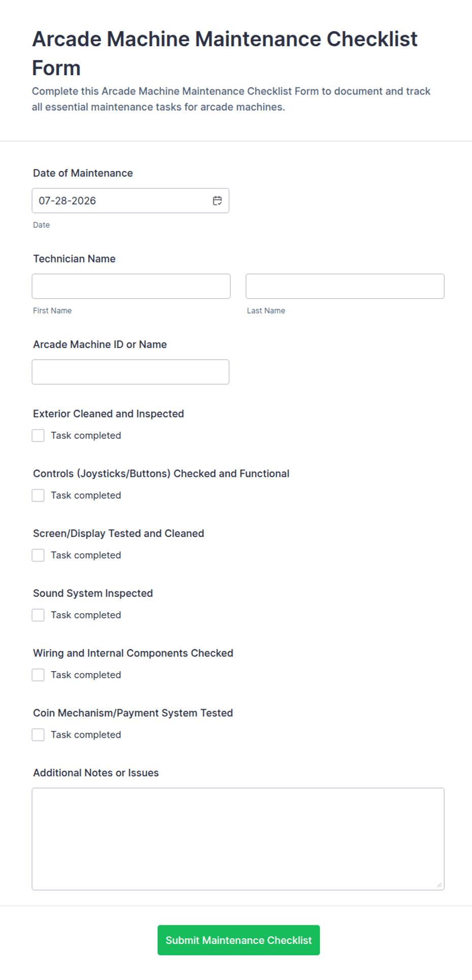Tick the Controls Checked and Functional checkbox
This screenshot has width=472, height=980.
tap(38, 495)
